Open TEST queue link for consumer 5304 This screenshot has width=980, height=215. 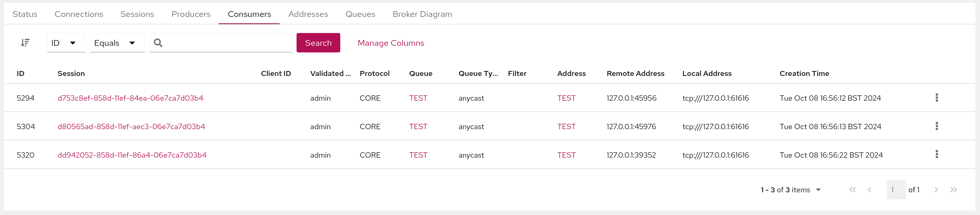(418, 127)
